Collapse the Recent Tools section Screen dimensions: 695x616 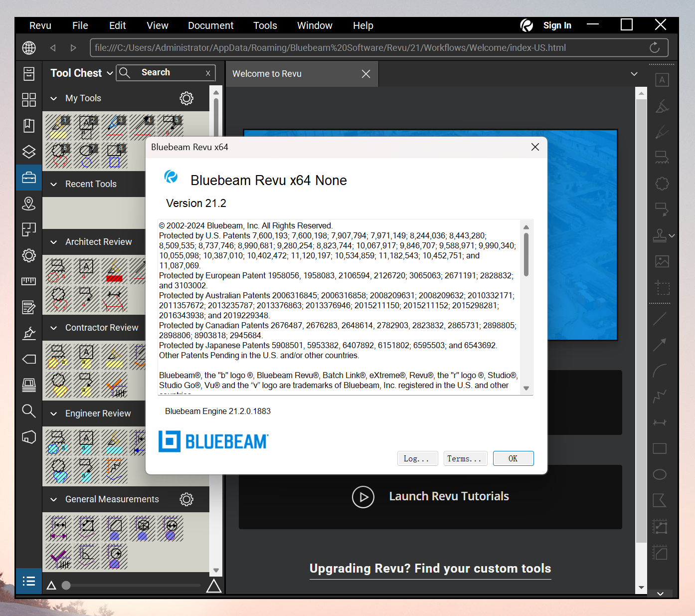coord(54,184)
